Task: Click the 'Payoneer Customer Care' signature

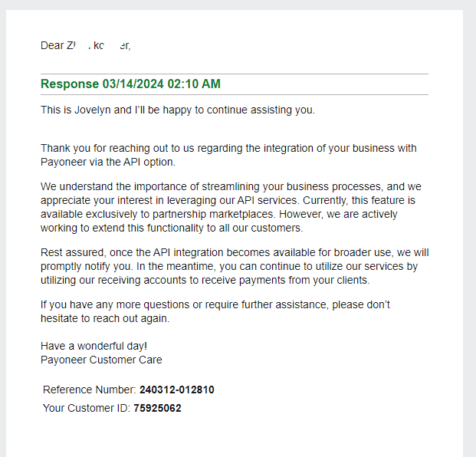Action: click(x=101, y=360)
